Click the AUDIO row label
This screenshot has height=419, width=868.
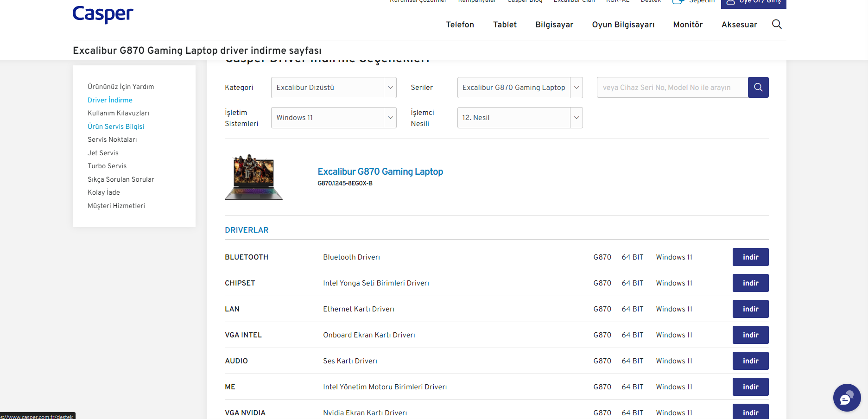(236, 361)
